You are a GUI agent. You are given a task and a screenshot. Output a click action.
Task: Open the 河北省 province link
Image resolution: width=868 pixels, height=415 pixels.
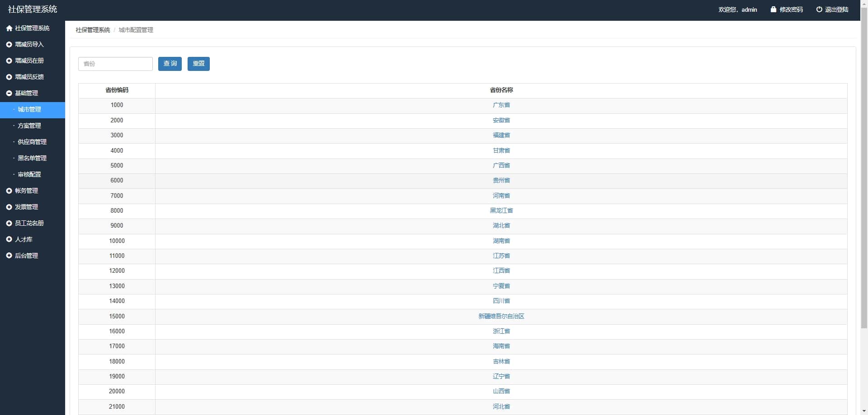tap(501, 406)
